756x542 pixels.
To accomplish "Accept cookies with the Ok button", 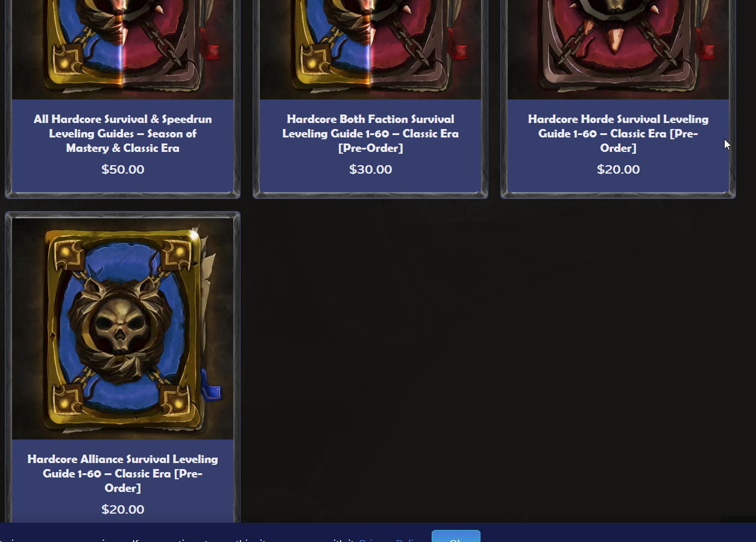I will pos(456,537).
